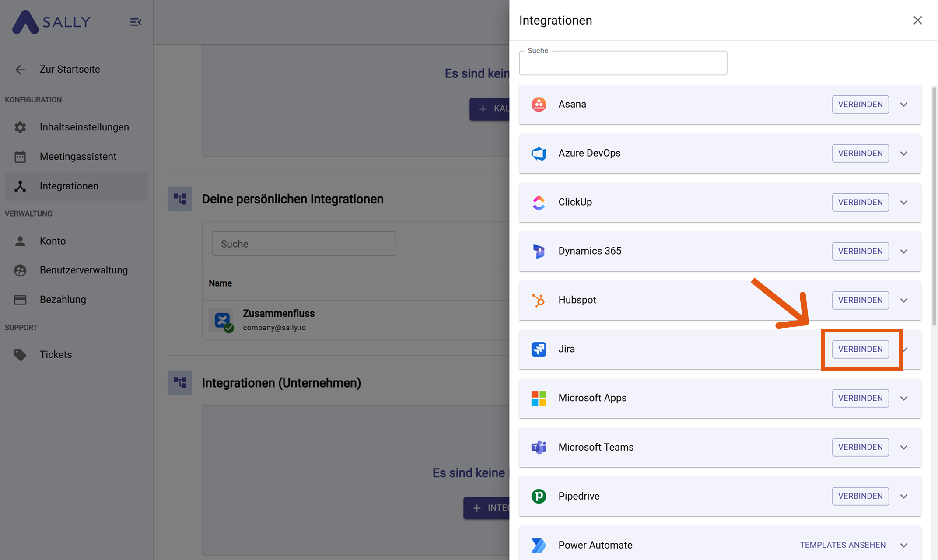The height and width of the screenshot is (560, 938).
Task: Click Verbinden for ClickUp
Action: click(x=860, y=203)
